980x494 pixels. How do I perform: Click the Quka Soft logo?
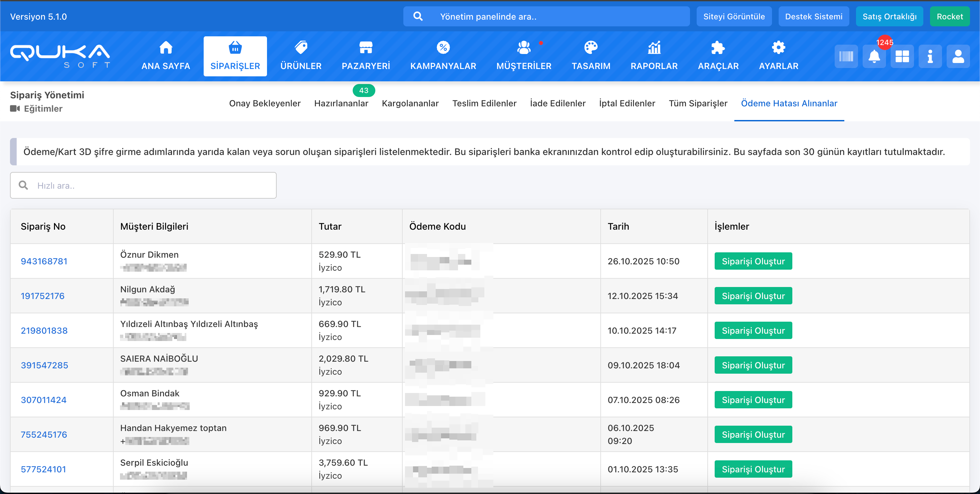pos(60,56)
